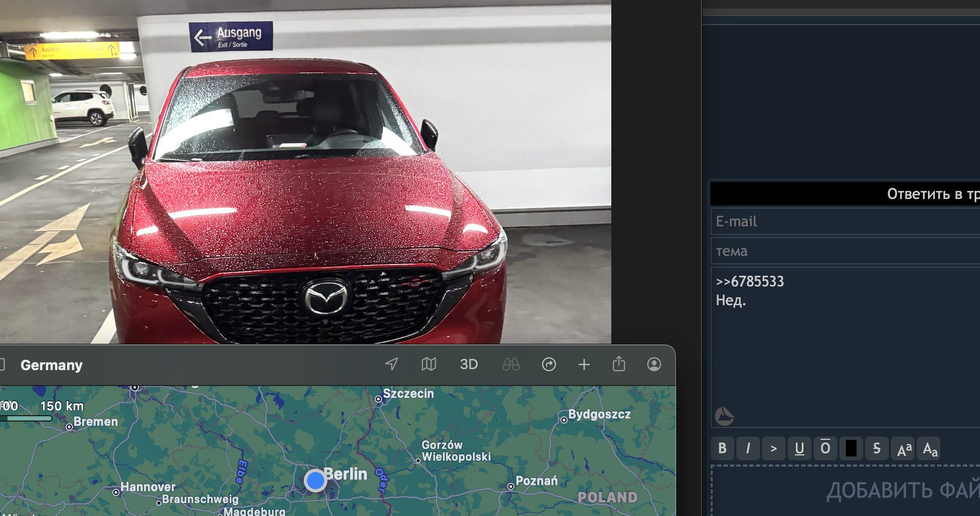This screenshot has height=516, width=980.
Task: Click the sticker icon in the reply box
Action: [x=724, y=416]
